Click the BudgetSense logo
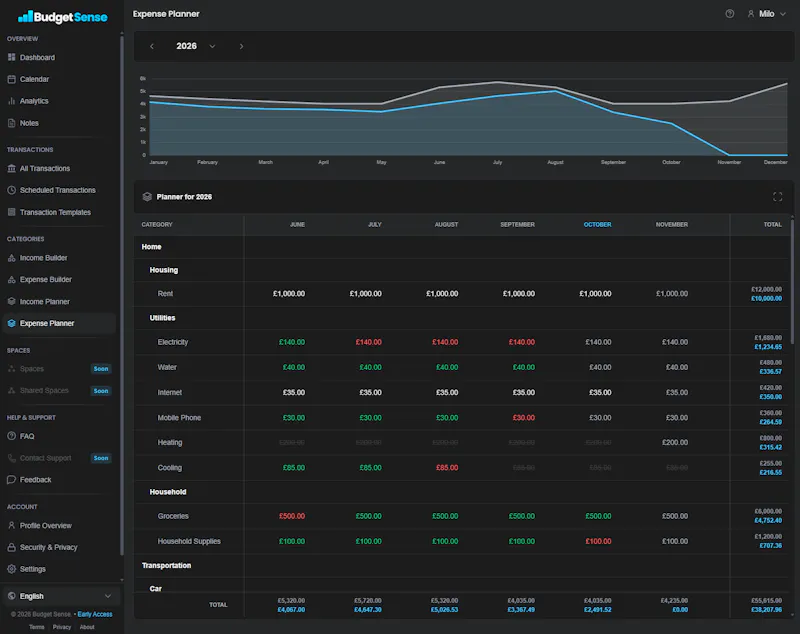800x634 pixels. pyautogui.click(x=62, y=17)
